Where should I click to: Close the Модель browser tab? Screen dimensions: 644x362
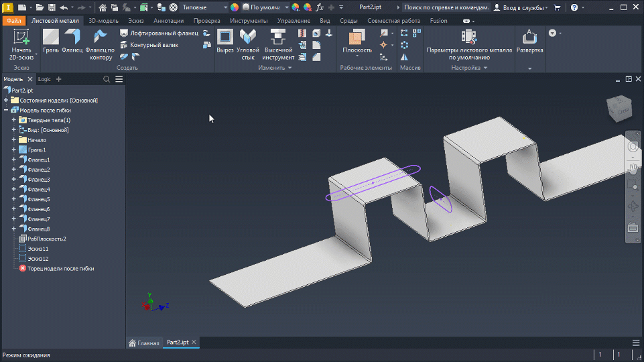[x=30, y=79]
